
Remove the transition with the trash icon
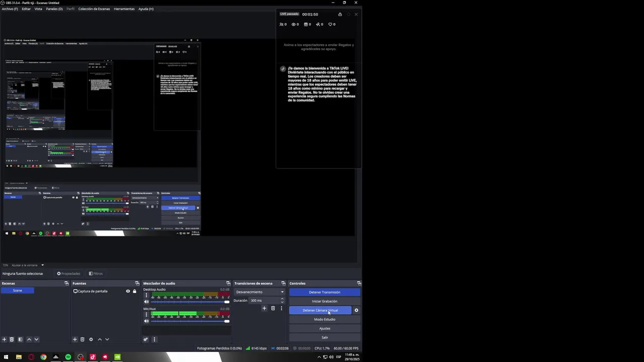click(x=273, y=308)
